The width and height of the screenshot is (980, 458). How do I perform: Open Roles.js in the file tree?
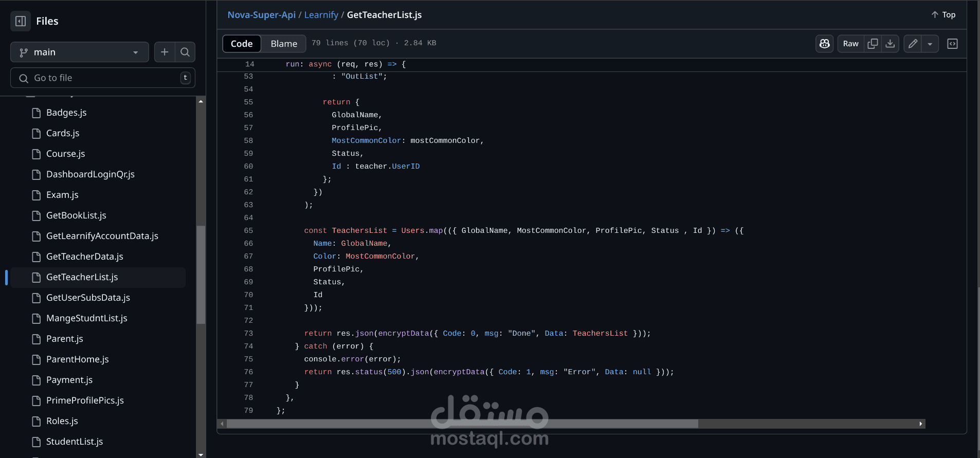(x=62, y=421)
